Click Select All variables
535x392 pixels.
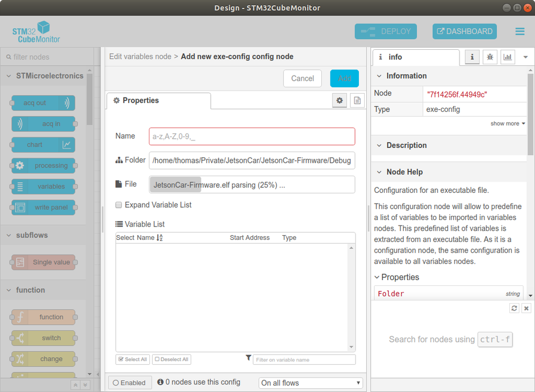(132, 359)
